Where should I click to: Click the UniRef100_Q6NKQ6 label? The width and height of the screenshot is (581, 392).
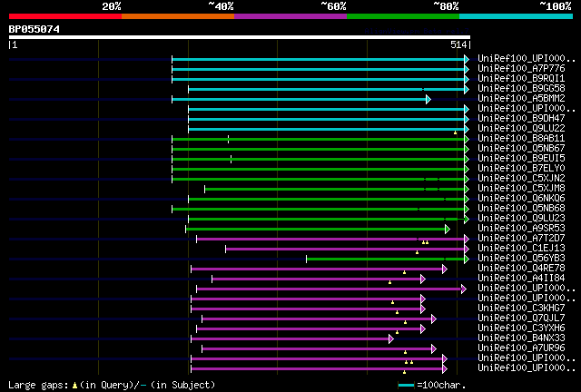tap(521, 199)
